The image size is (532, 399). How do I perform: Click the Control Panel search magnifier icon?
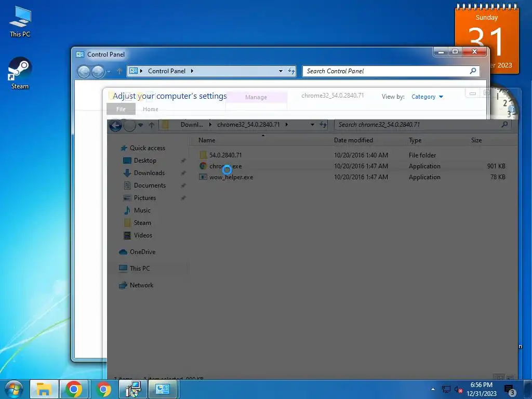tap(473, 71)
